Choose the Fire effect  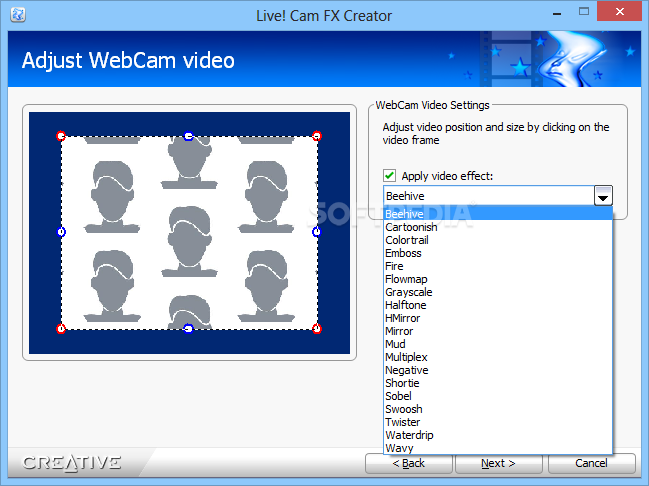[498, 266]
